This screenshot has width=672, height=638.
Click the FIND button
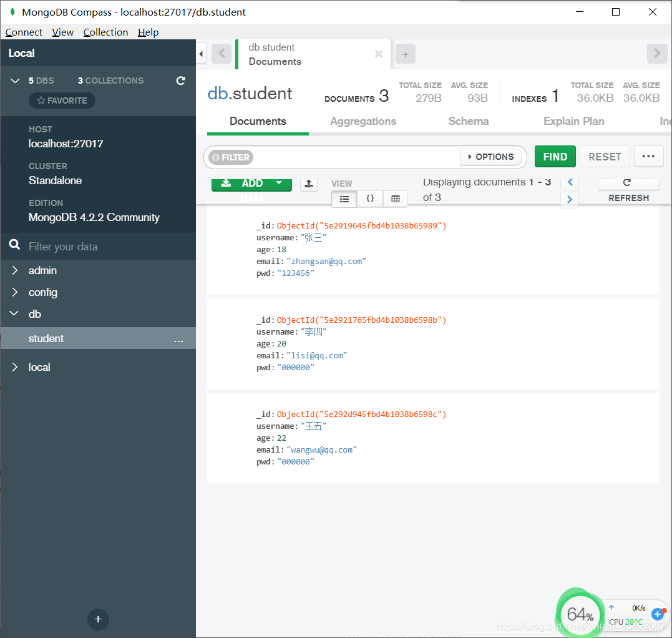[555, 157]
